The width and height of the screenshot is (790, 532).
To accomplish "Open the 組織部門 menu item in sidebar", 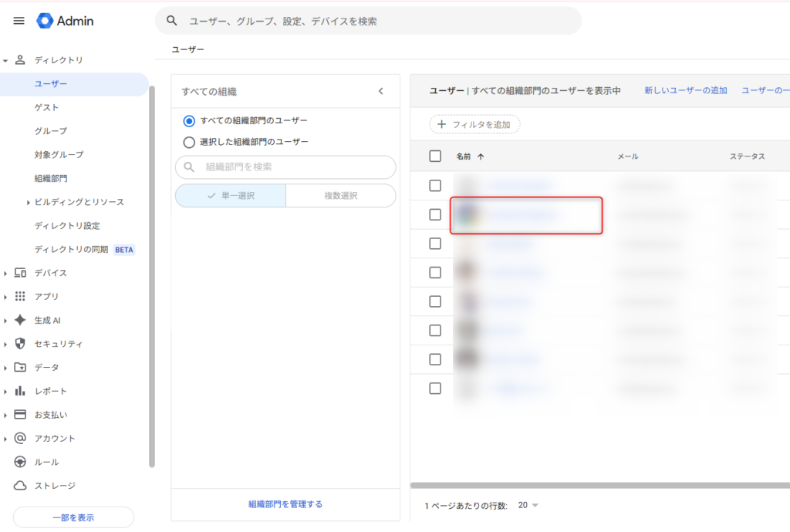I will (x=51, y=178).
